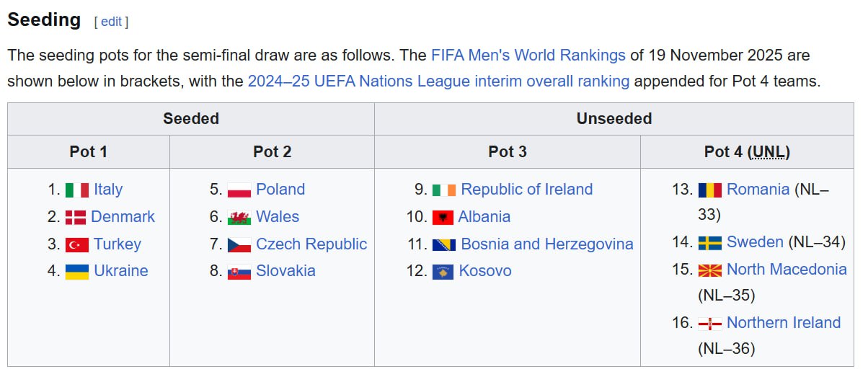Open the edit link beside Seeding
Screen dimensions: 868x377
click(x=111, y=22)
